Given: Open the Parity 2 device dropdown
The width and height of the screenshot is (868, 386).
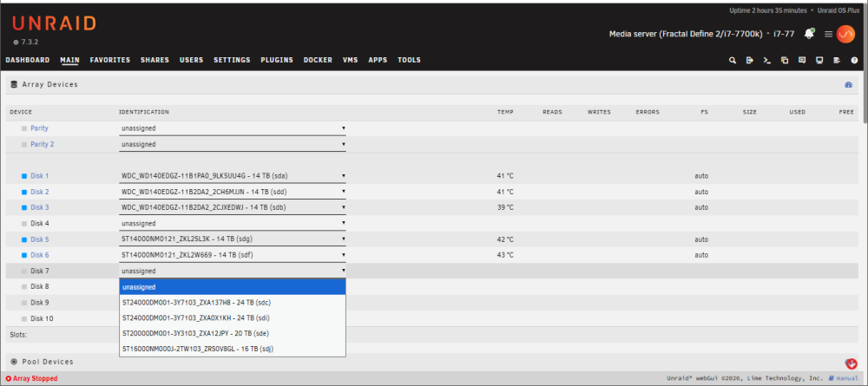Looking at the screenshot, I should click(233, 144).
